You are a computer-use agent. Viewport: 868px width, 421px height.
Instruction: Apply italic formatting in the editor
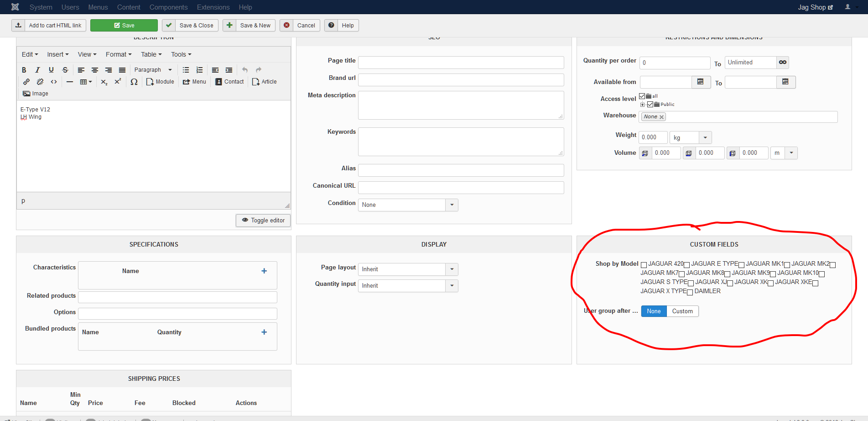37,70
